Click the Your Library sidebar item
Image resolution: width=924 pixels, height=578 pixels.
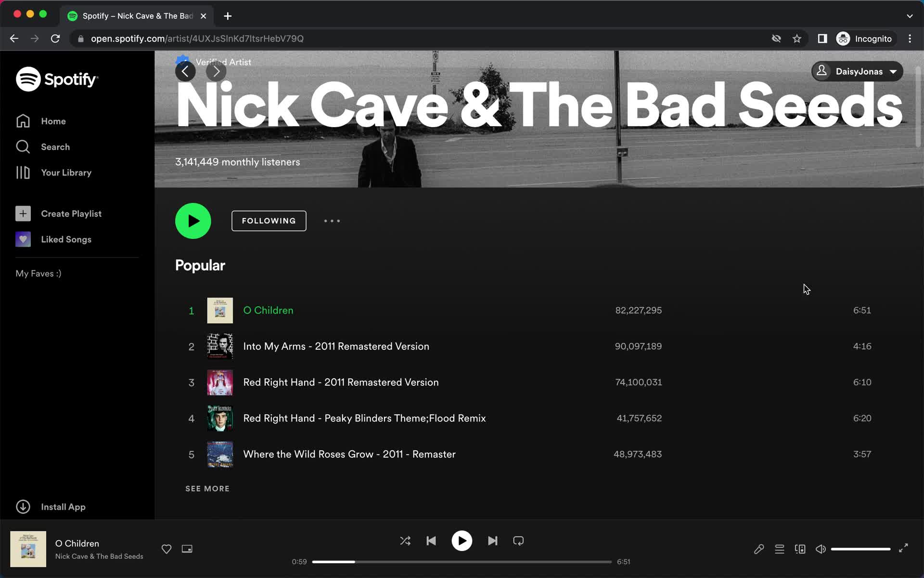tap(66, 172)
